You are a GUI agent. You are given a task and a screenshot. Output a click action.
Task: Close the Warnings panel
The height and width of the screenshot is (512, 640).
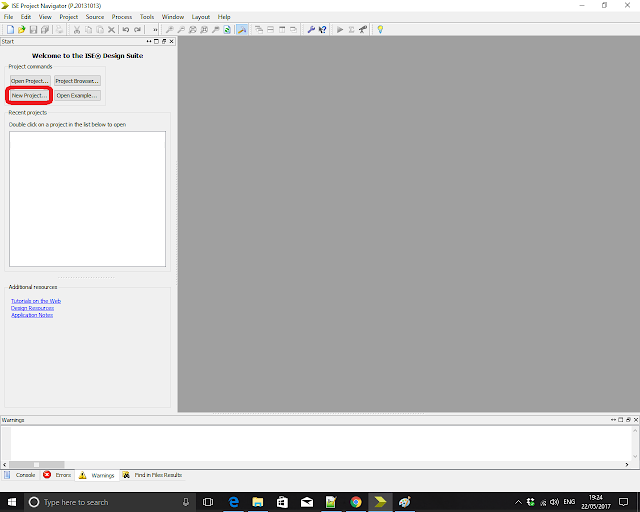(636, 420)
